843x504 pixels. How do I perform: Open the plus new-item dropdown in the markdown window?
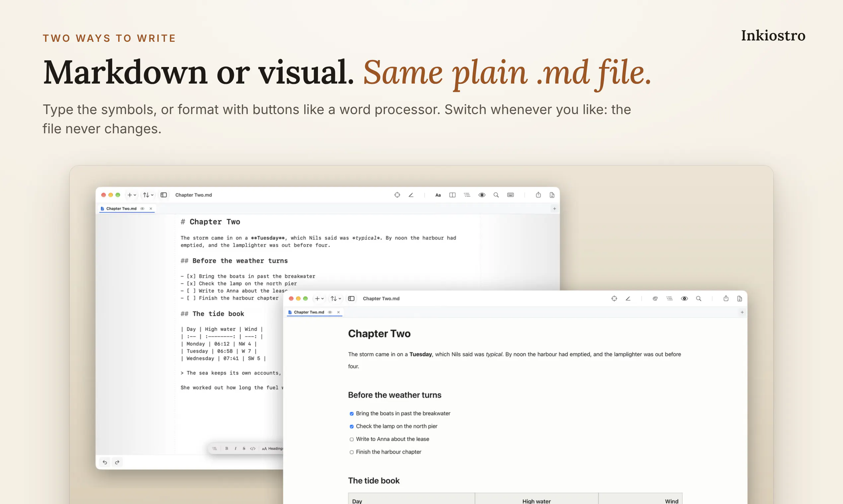click(132, 195)
